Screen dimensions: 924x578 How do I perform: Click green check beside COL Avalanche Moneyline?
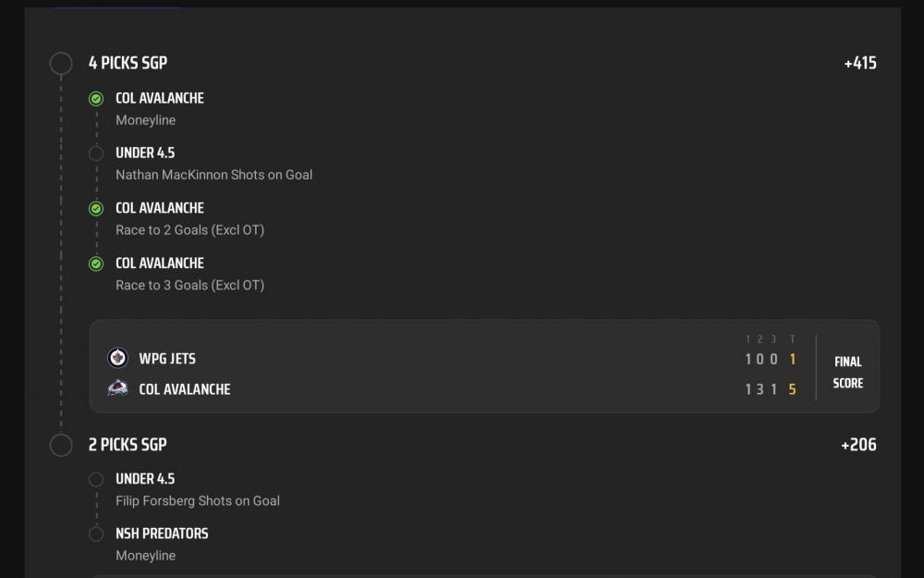click(96, 99)
